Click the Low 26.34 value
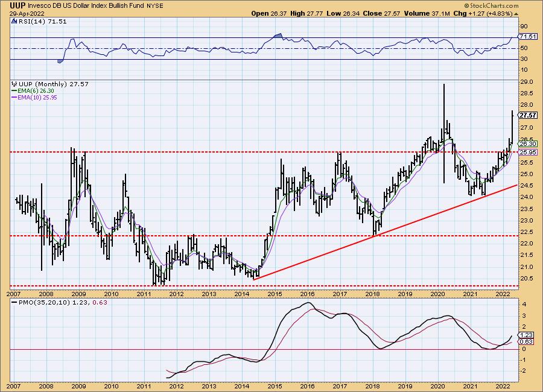This screenshot has width=543, height=392. [343, 13]
